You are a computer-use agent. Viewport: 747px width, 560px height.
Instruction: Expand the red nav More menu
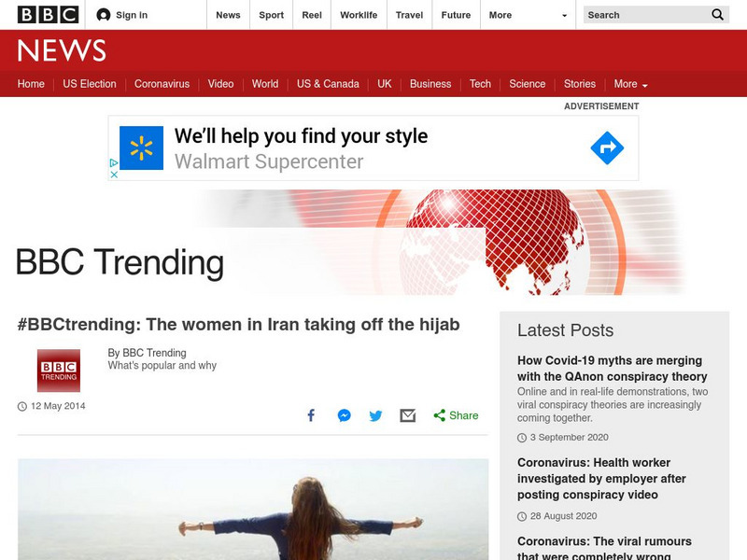click(630, 84)
